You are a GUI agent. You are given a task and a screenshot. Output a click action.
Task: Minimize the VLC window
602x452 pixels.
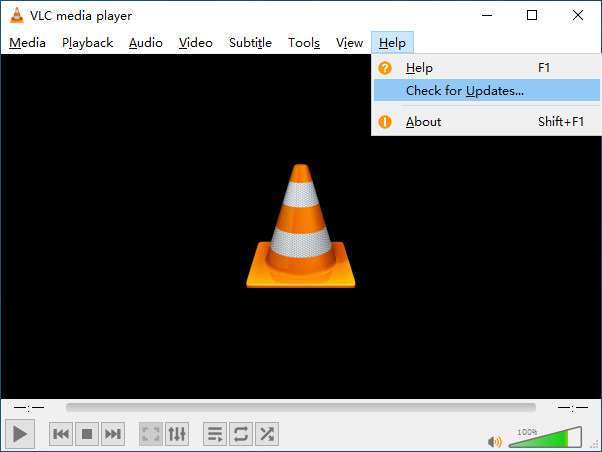point(487,15)
